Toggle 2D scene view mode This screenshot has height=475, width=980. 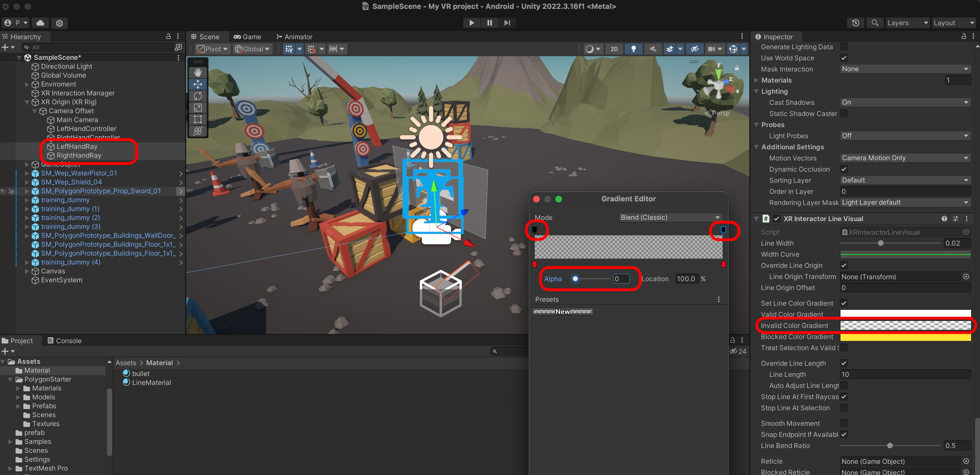click(x=614, y=49)
